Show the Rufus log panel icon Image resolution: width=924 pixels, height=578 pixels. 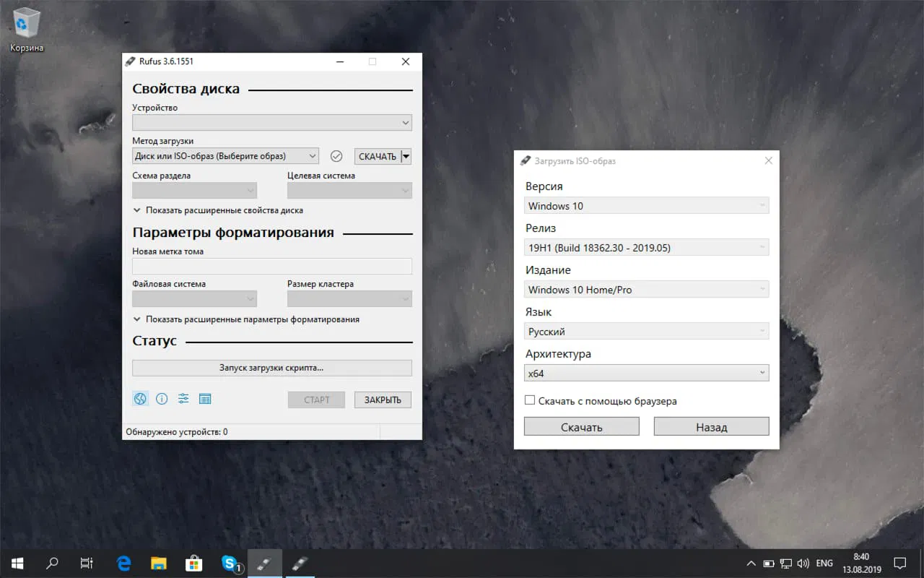coord(205,398)
